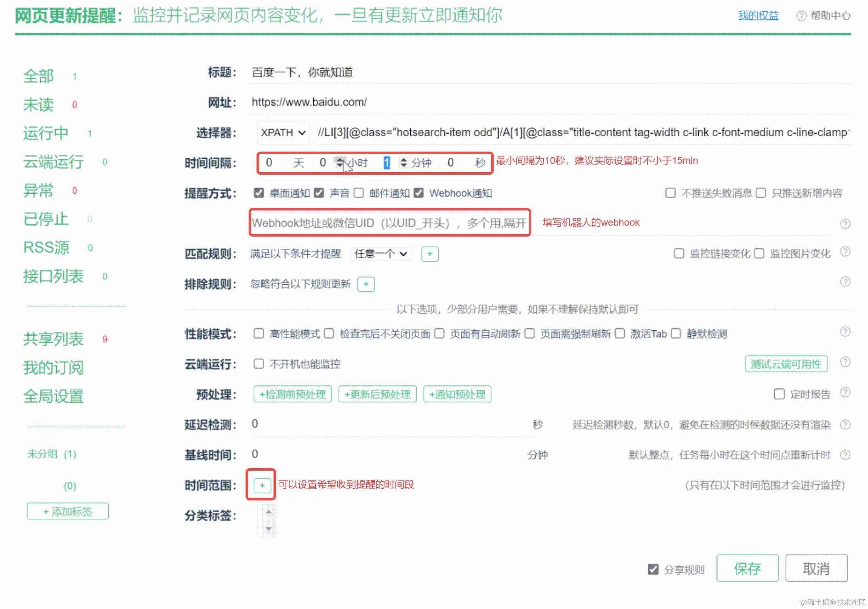Click help icon at end of 基线时间 row
The width and height of the screenshot is (868, 609).
pos(845,455)
